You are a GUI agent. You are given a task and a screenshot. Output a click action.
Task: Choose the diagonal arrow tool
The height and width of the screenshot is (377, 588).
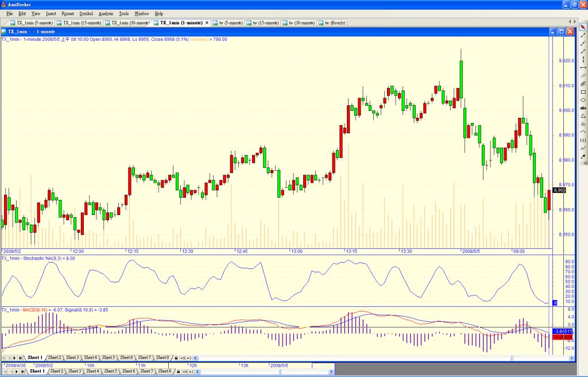pos(583,156)
